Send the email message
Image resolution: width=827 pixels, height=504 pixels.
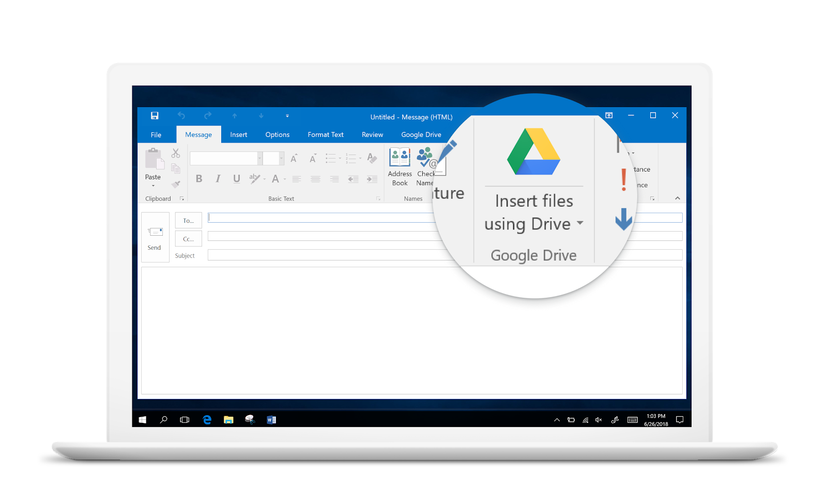(155, 237)
